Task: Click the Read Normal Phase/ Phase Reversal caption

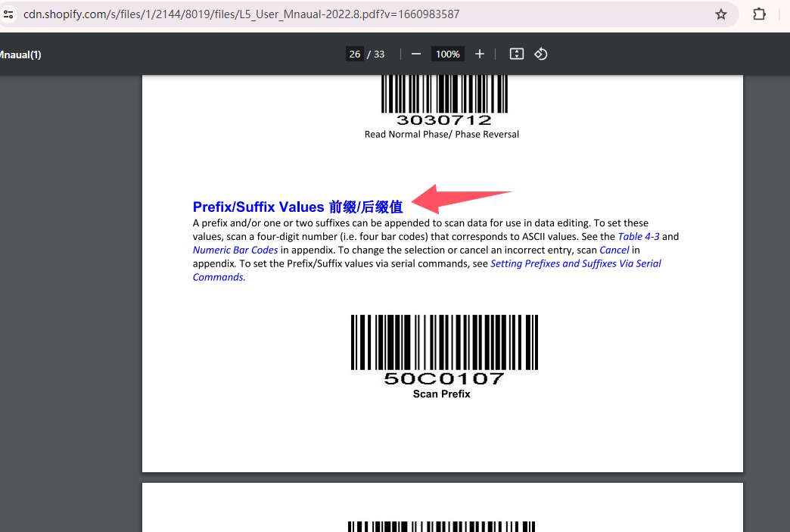Action: [442, 134]
